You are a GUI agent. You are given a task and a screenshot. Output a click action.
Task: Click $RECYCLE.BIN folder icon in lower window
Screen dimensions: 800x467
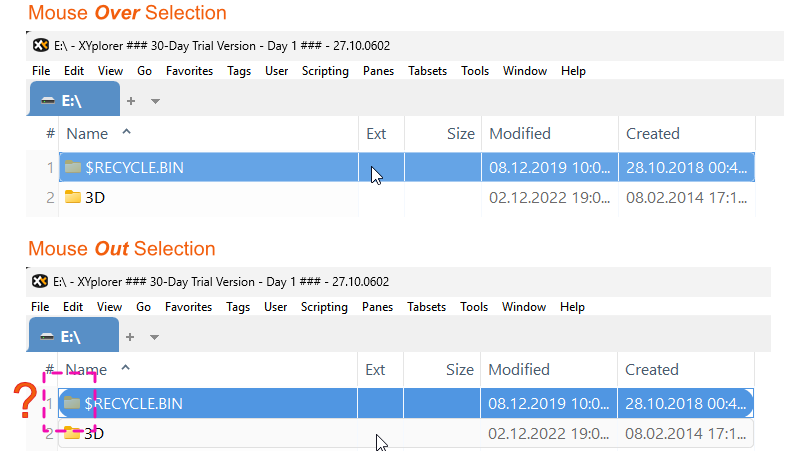(x=73, y=403)
